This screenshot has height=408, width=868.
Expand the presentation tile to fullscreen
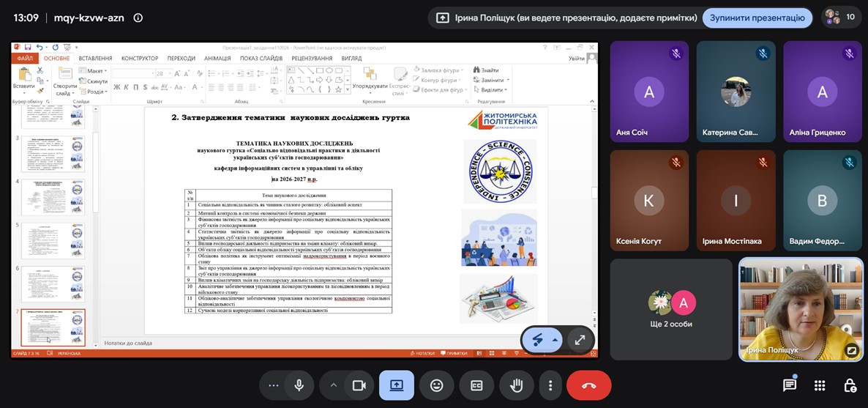(580, 340)
